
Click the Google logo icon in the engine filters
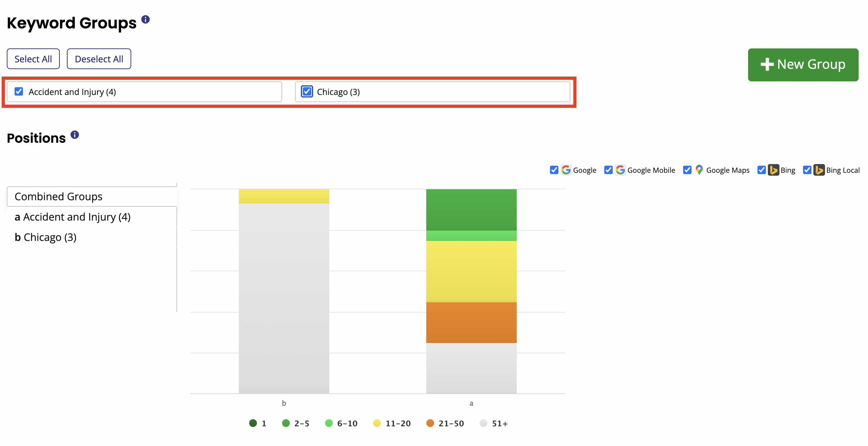point(566,170)
